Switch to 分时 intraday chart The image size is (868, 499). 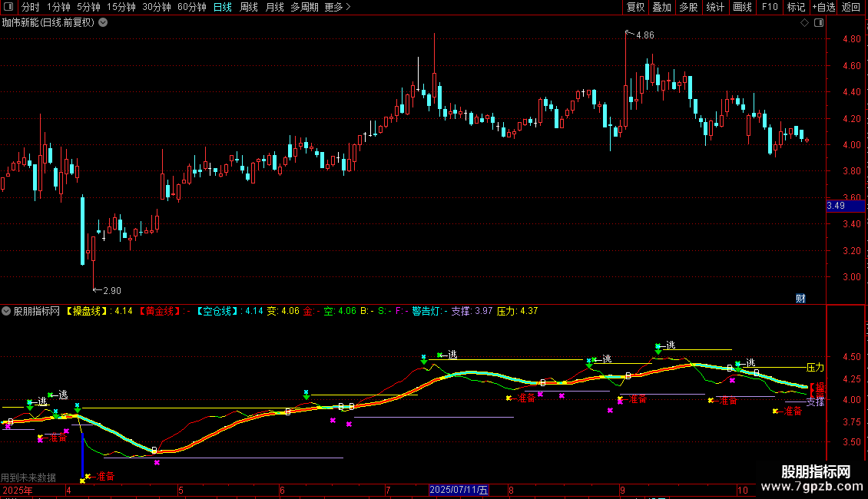31,7
